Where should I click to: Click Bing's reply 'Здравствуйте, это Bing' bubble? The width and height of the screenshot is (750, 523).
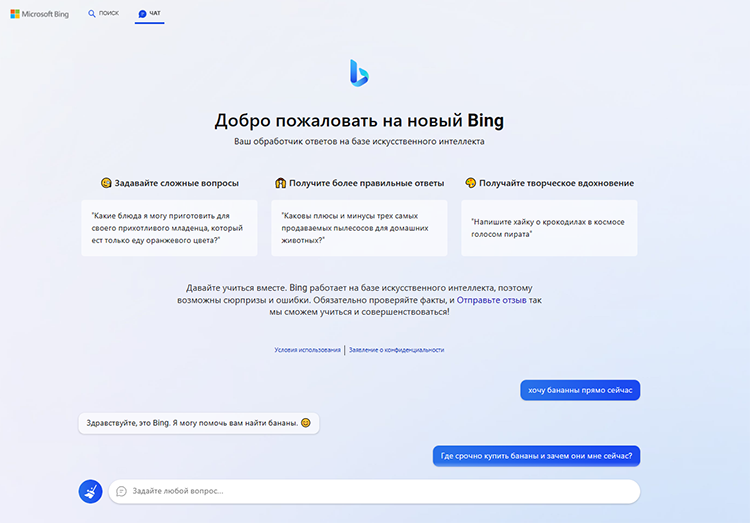[199, 423]
